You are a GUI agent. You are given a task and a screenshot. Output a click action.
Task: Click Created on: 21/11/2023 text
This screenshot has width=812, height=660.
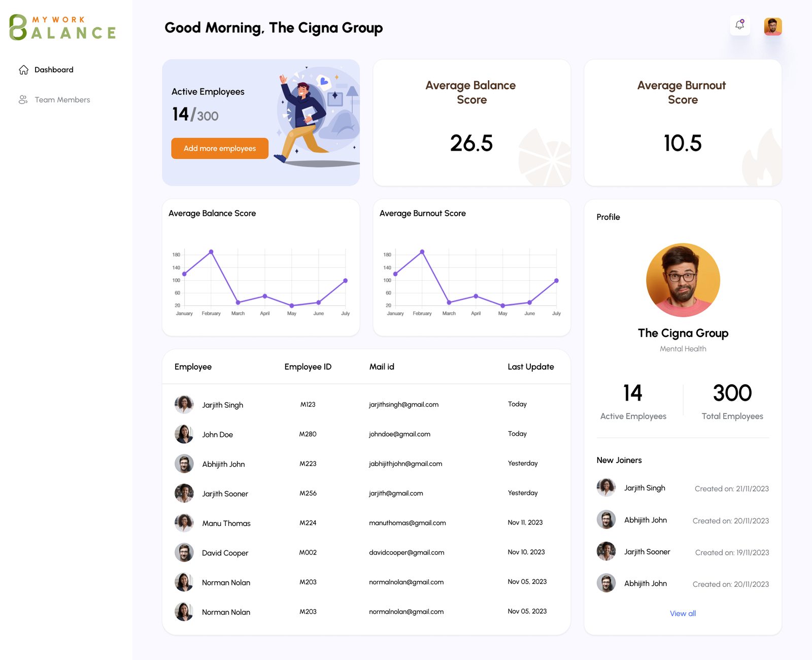pos(732,489)
